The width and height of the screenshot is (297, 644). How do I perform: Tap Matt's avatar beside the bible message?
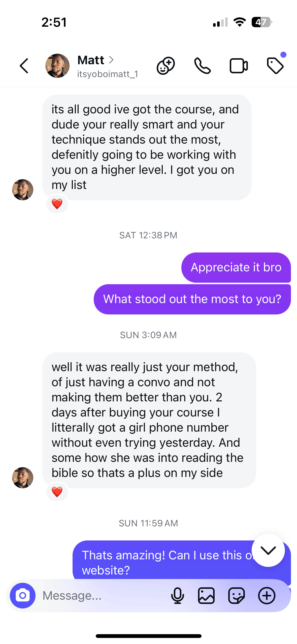[23, 478]
